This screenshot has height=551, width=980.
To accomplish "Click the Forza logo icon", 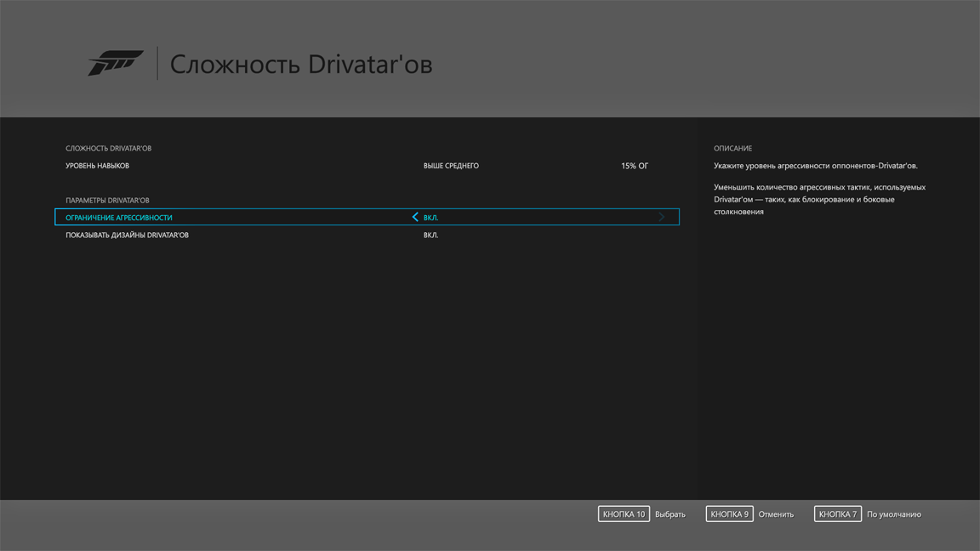I will (x=116, y=62).
